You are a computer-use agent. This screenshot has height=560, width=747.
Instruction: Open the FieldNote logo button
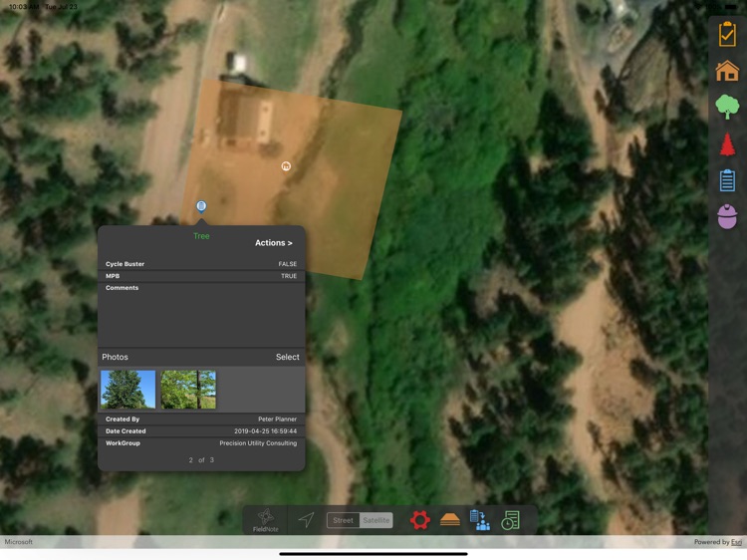coord(265,520)
